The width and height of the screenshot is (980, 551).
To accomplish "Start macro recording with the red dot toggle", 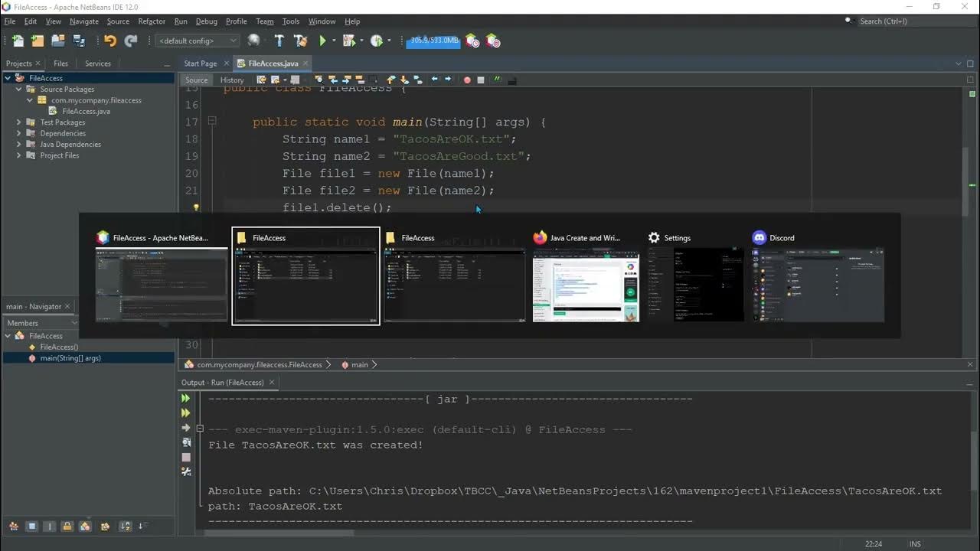I will pos(467,80).
